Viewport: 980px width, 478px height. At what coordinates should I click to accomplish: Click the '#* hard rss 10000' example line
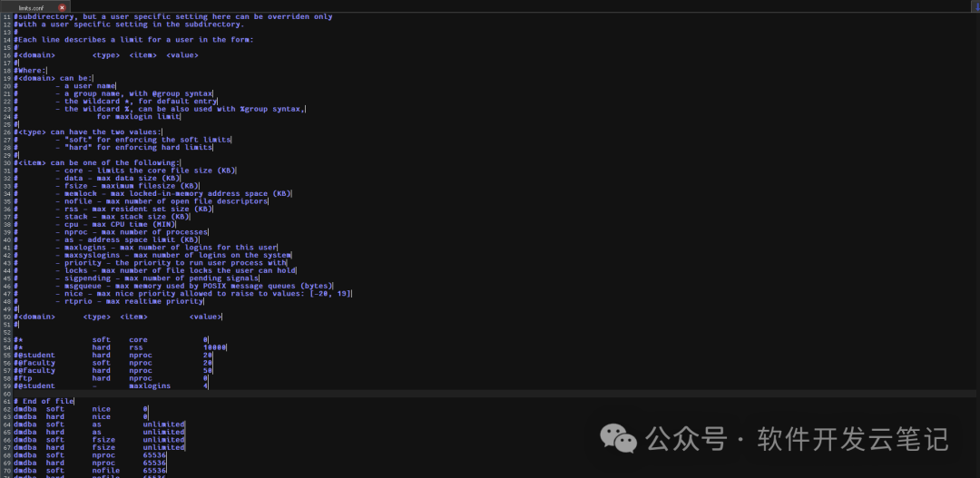point(120,347)
